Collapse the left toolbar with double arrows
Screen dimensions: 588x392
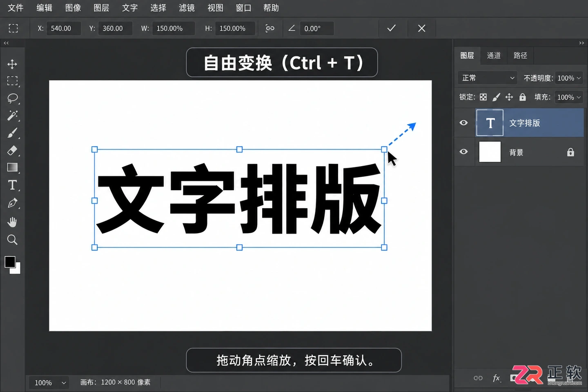point(6,43)
